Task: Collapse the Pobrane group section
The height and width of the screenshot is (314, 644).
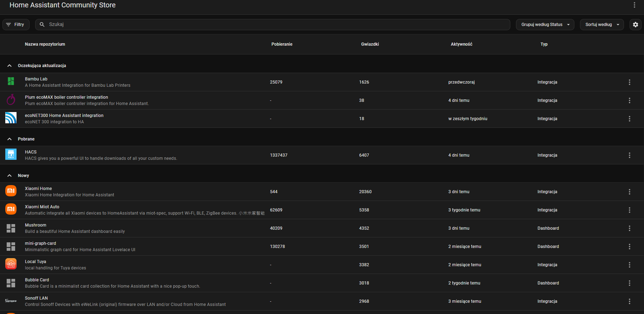Action: (x=9, y=139)
